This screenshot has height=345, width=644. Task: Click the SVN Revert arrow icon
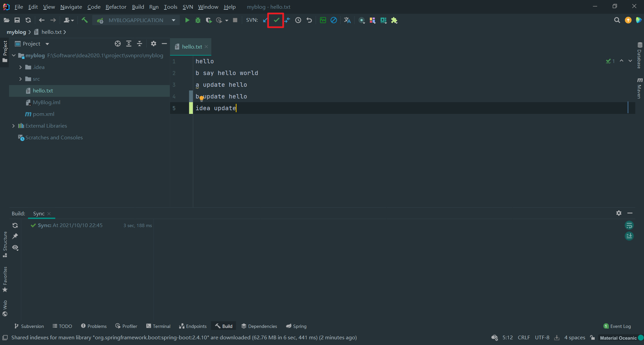309,20
